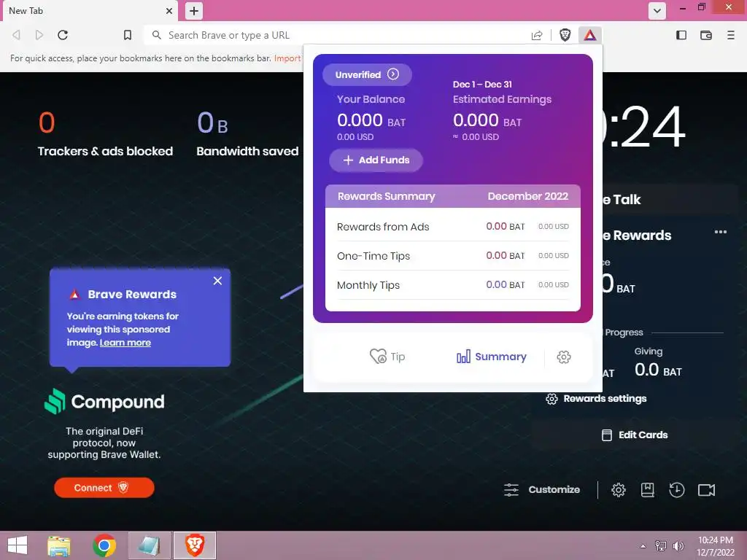This screenshot has width=747, height=560.
Task: Switch to Summary tab in rewards panel
Action: tap(491, 357)
